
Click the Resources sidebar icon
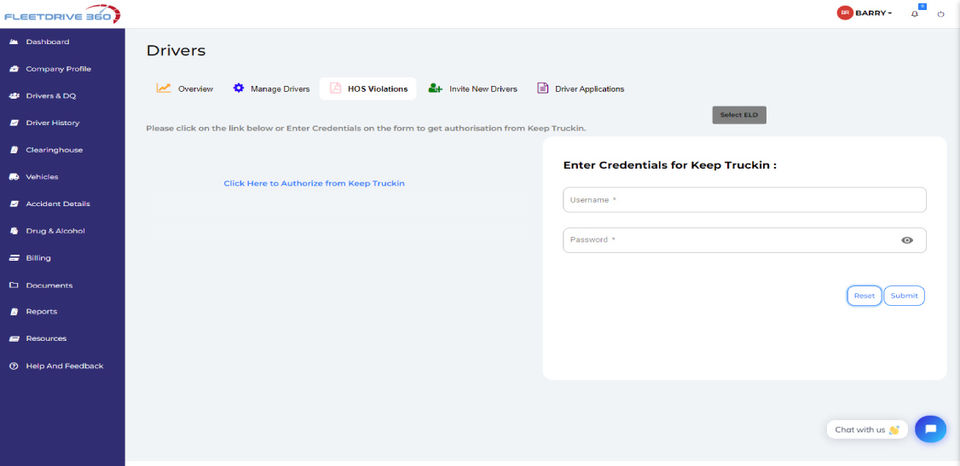tap(13, 339)
